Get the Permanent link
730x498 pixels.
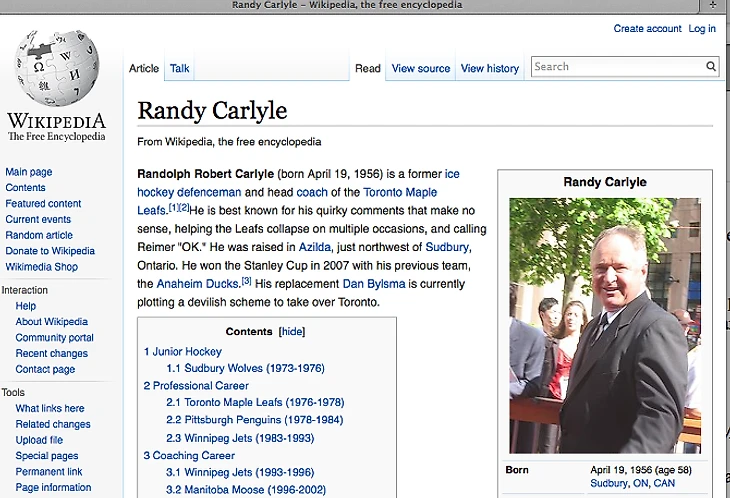49,471
